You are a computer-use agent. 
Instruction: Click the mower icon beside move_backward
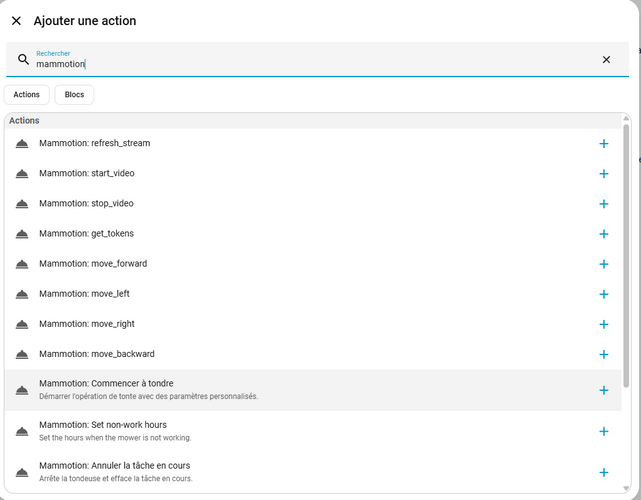[x=22, y=354]
